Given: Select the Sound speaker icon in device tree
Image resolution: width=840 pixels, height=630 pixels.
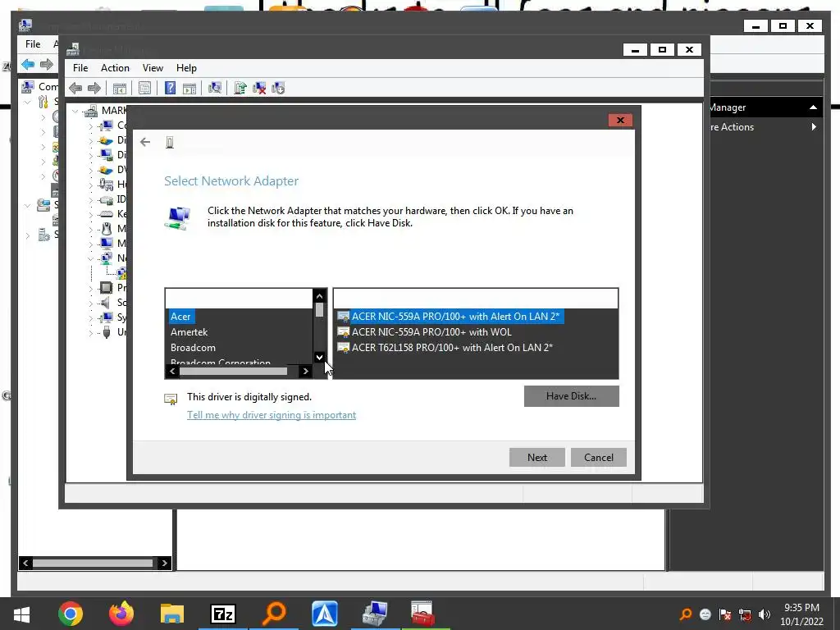Looking at the screenshot, I should click(106, 303).
